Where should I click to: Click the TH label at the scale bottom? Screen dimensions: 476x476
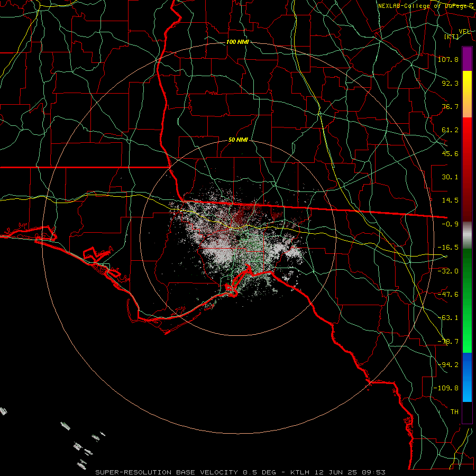454,412
